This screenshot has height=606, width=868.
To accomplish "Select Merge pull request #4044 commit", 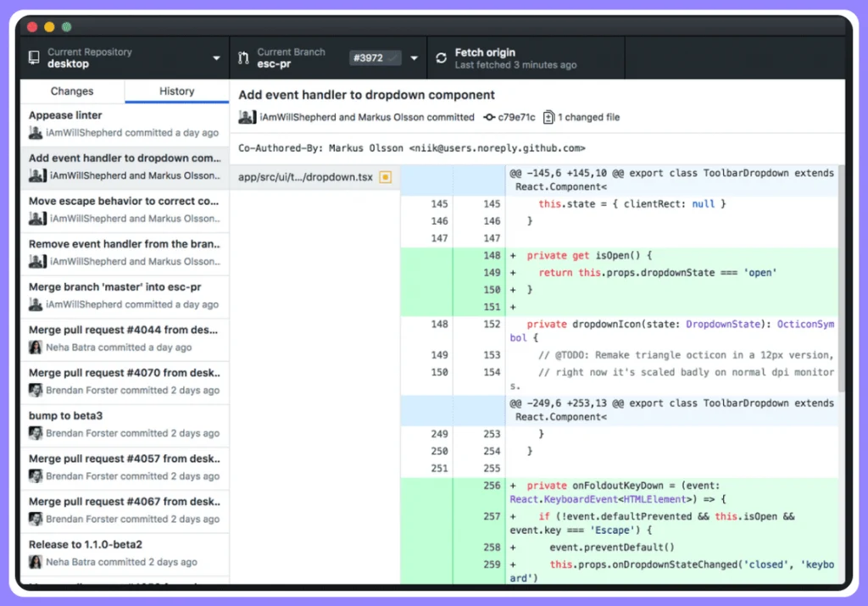I will 125,339.
